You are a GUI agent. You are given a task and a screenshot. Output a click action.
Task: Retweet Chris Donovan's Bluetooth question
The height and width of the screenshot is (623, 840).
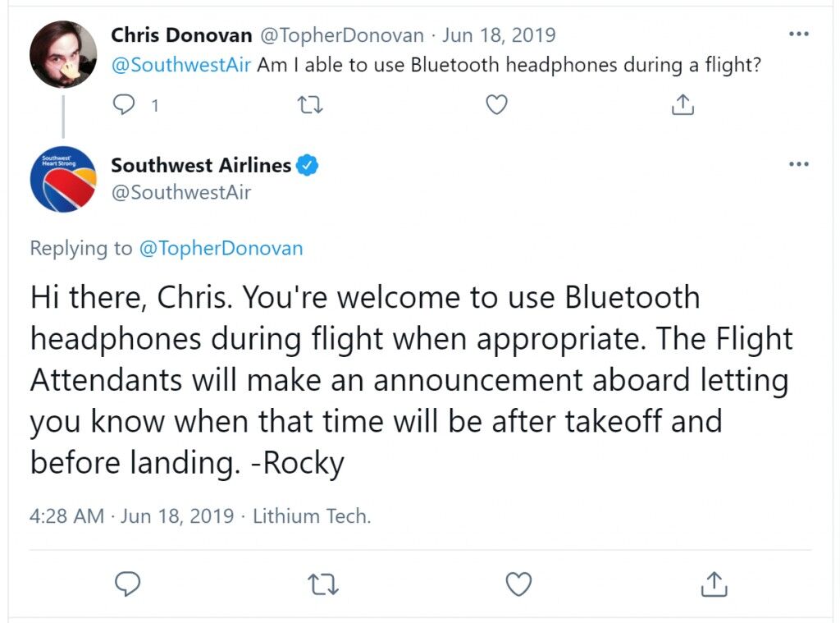[x=310, y=104]
